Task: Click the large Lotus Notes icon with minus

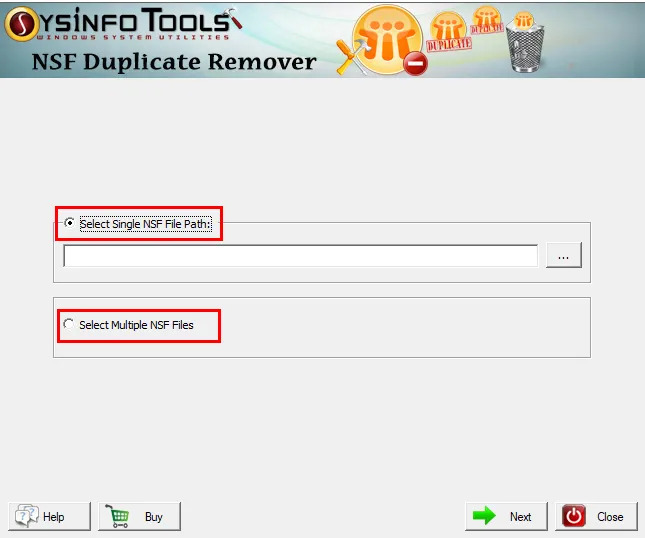Action: point(387,40)
